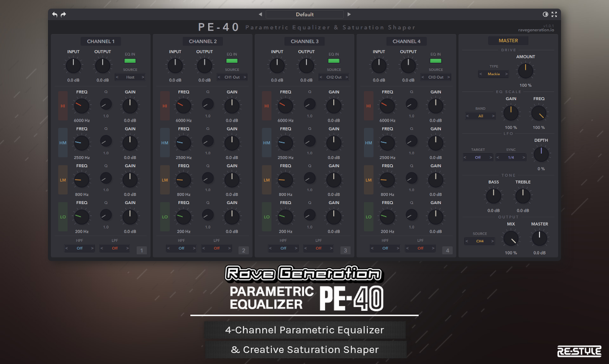The height and width of the screenshot is (364, 609).
Task: Toggle the contrast theme icon
Action: coord(546,14)
